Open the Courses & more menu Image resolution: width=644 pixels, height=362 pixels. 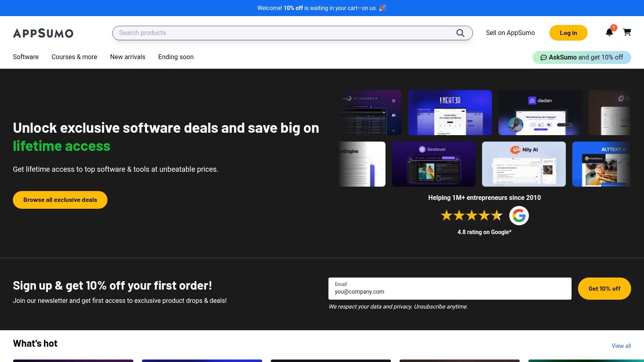coord(74,57)
